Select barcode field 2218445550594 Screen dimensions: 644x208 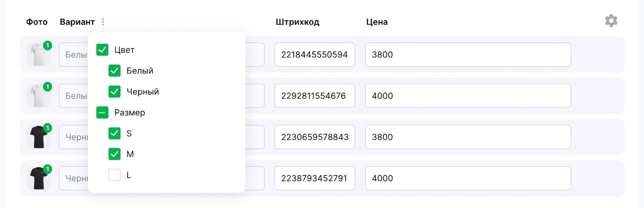coord(315,54)
